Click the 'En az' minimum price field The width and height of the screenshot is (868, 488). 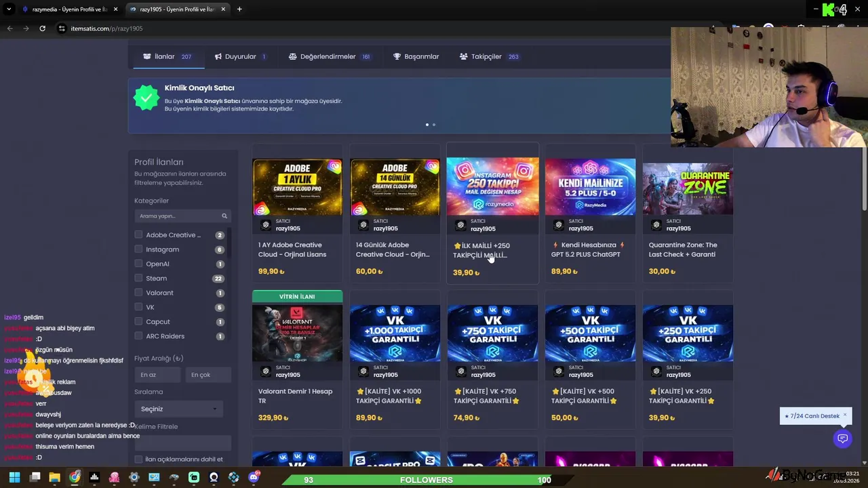point(157,375)
